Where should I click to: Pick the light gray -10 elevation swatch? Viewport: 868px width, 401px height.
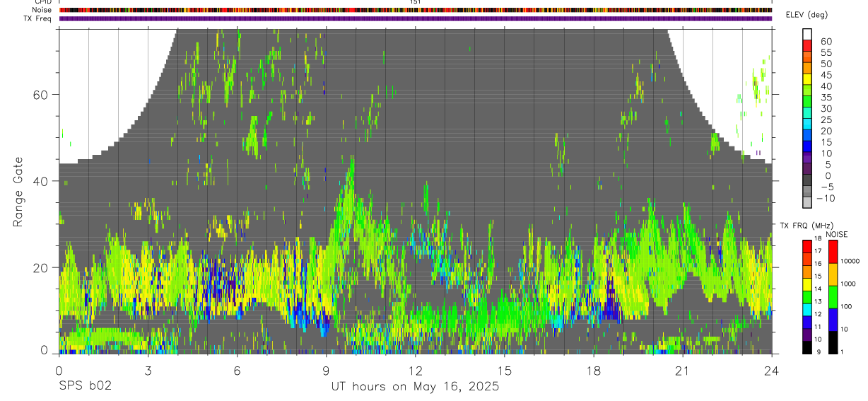(807, 202)
